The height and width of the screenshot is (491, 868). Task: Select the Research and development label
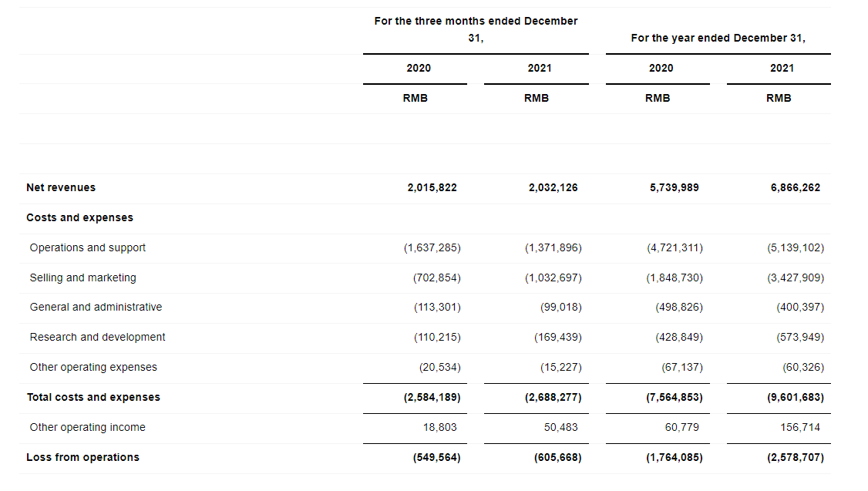(x=97, y=337)
